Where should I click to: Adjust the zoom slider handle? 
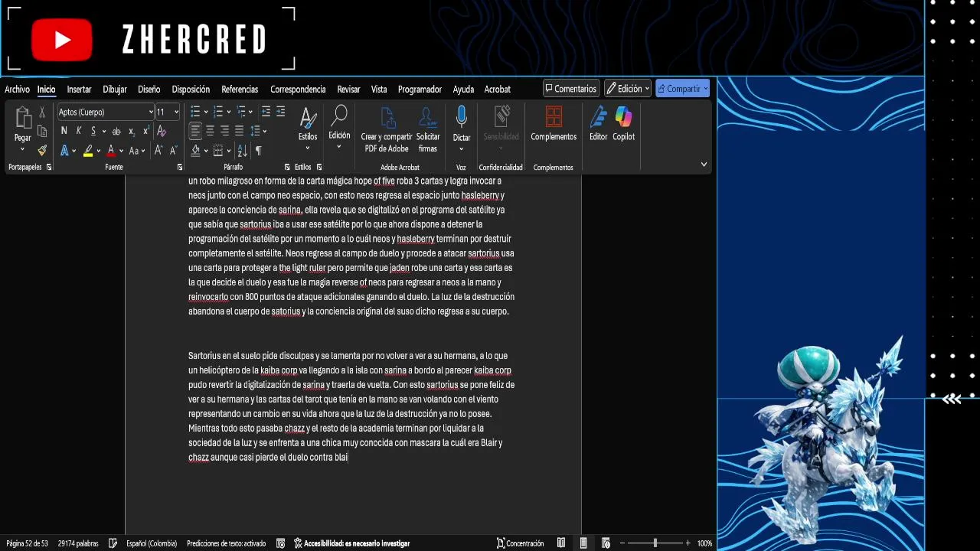tap(655, 543)
